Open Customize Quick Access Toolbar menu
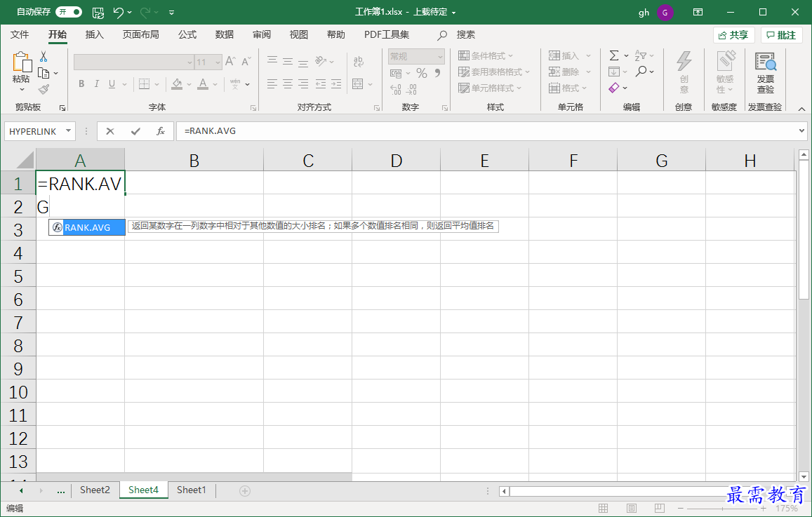The height and width of the screenshot is (517, 812). tap(171, 13)
